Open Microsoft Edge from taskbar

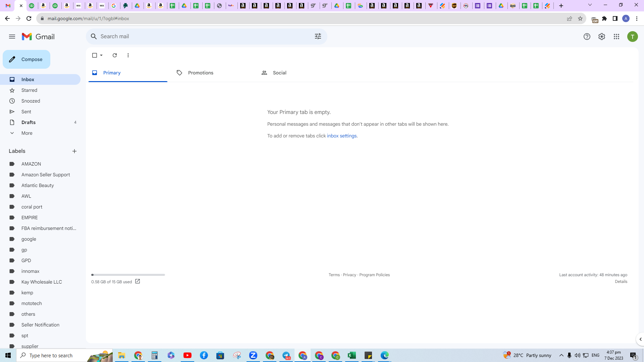coord(385,355)
